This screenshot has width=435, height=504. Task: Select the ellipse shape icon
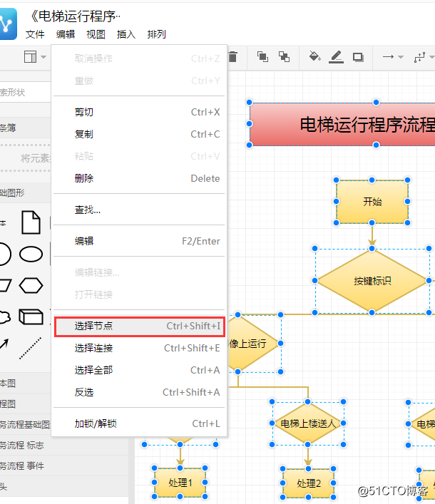pyautogui.click(x=31, y=254)
